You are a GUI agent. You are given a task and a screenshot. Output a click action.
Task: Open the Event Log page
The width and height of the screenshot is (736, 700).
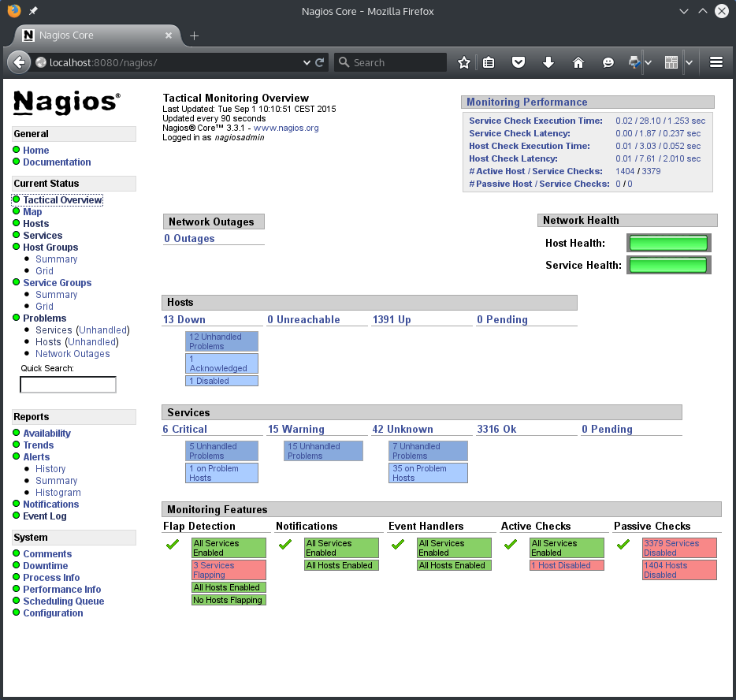pos(45,516)
